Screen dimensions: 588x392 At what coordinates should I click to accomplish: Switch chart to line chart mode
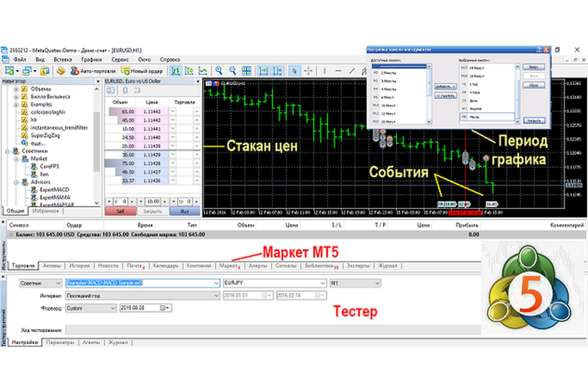203,71
